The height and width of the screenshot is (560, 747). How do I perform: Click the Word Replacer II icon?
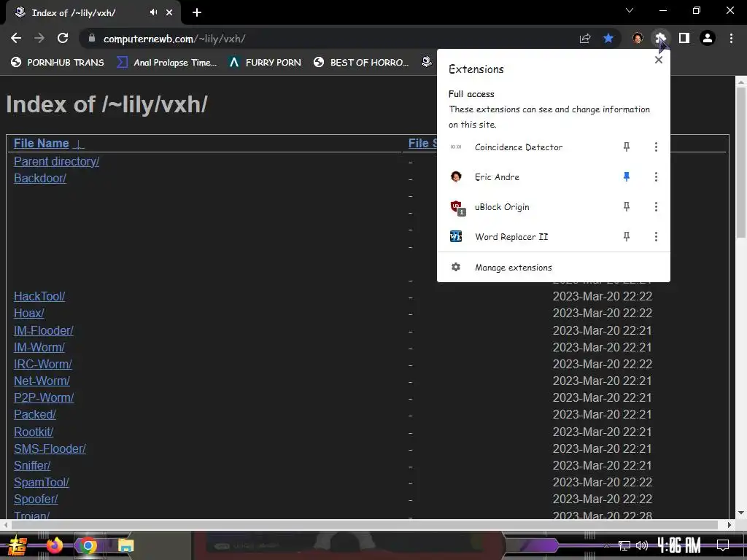456,237
